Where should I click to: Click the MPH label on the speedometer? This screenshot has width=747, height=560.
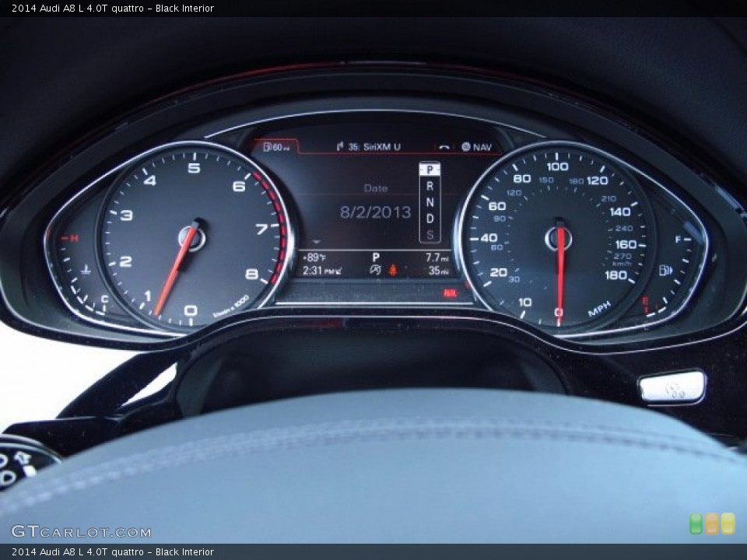point(599,309)
